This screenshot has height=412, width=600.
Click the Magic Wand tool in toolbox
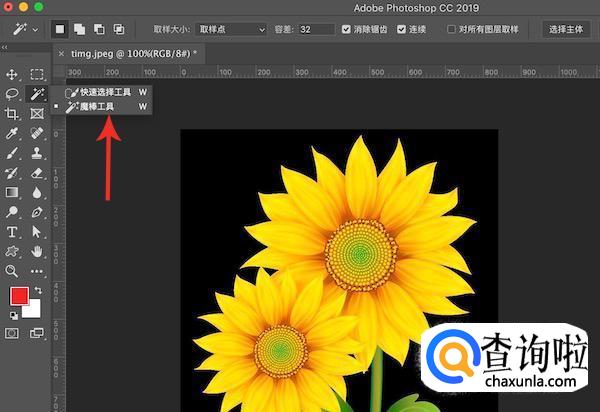(37, 94)
